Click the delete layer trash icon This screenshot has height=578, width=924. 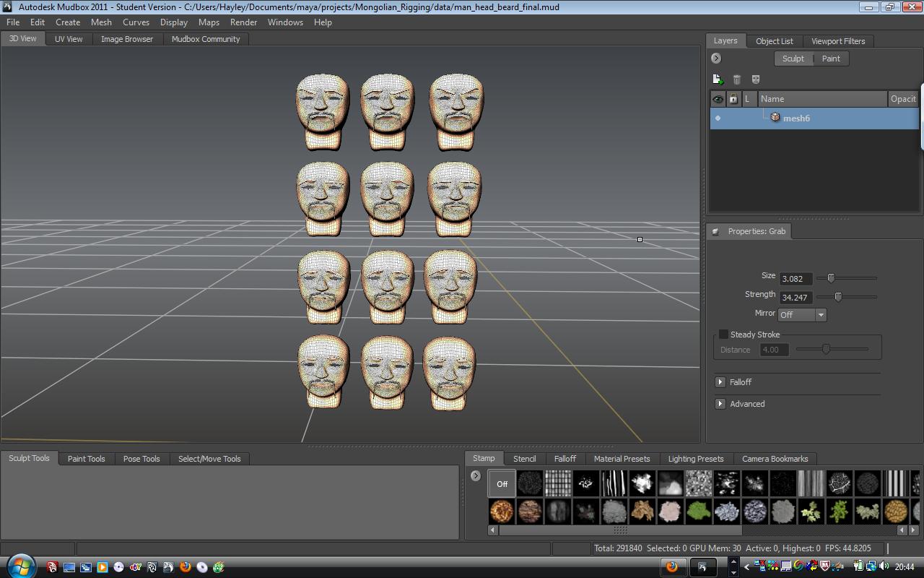pyautogui.click(x=737, y=79)
